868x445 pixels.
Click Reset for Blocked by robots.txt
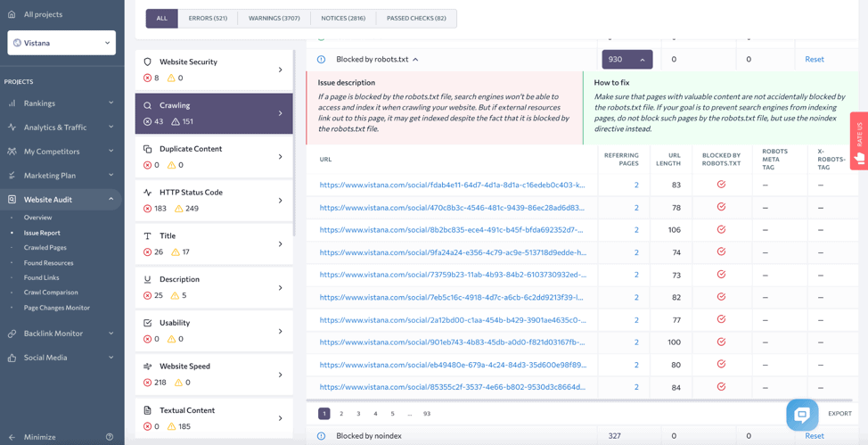coord(815,59)
